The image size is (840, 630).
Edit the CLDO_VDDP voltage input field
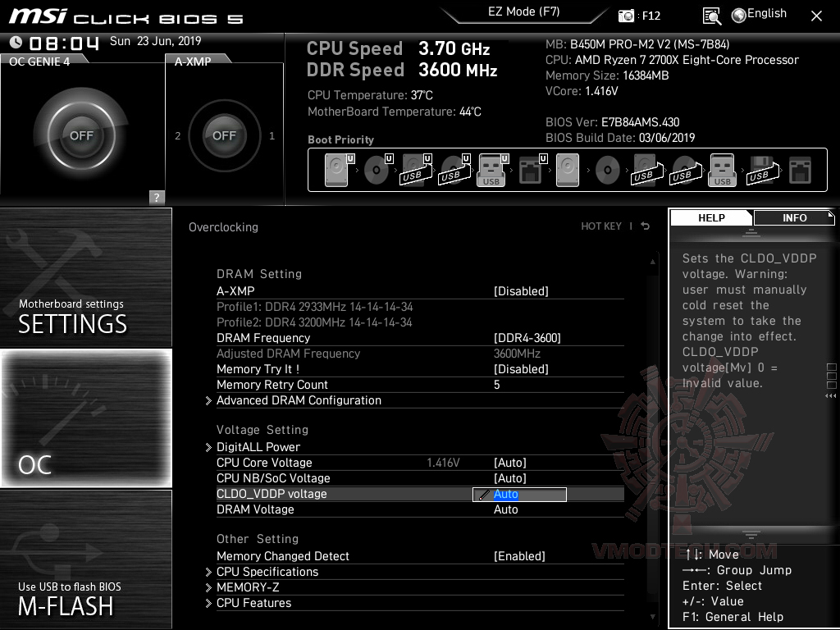[519, 495]
